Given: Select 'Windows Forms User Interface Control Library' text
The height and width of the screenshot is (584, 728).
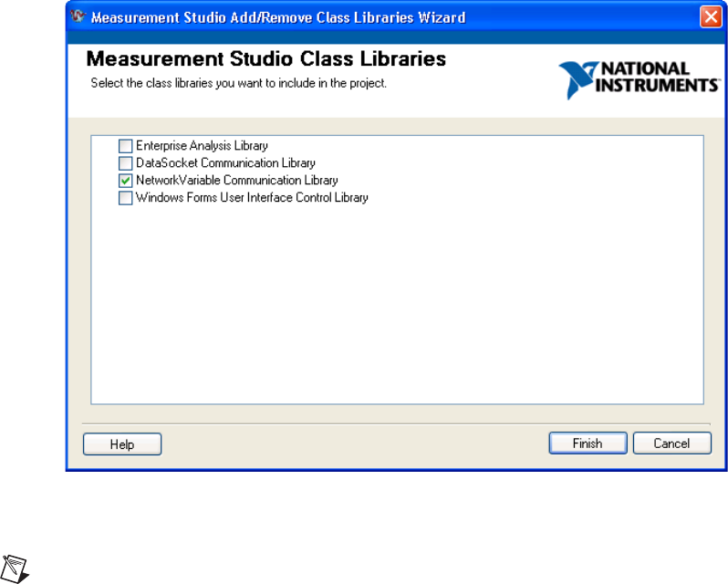Looking at the screenshot, I should 252,197.
